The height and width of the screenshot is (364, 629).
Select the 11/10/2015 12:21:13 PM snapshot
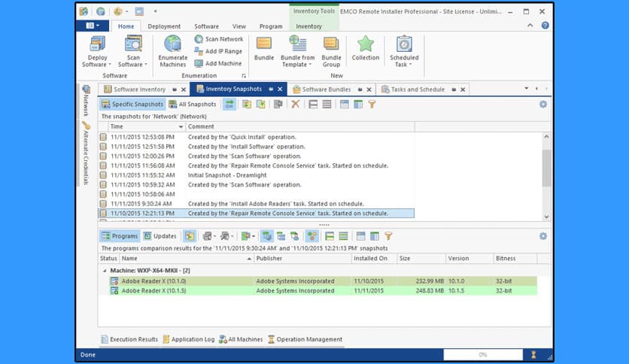tap(257, 214)
